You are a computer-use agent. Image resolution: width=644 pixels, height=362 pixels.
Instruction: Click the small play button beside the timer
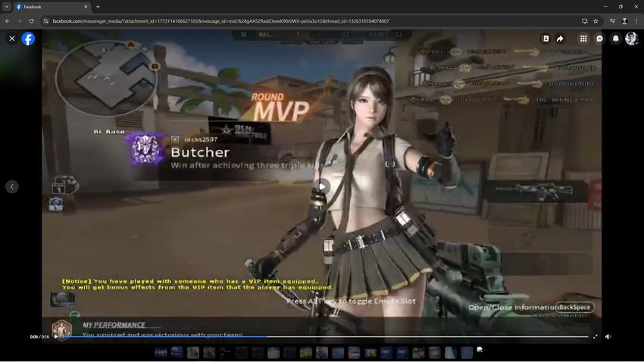[56, 336]
